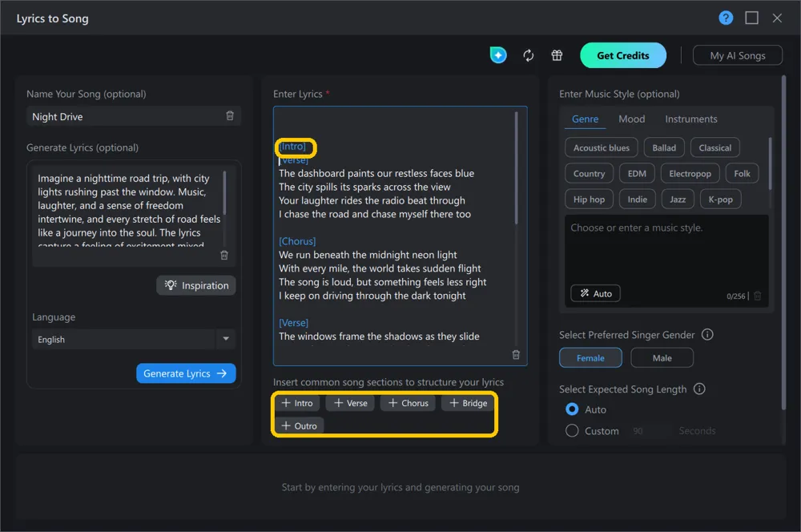Close the Lyrics to Song window
Viewport: 801px width, 532px height.
(777, 18)
